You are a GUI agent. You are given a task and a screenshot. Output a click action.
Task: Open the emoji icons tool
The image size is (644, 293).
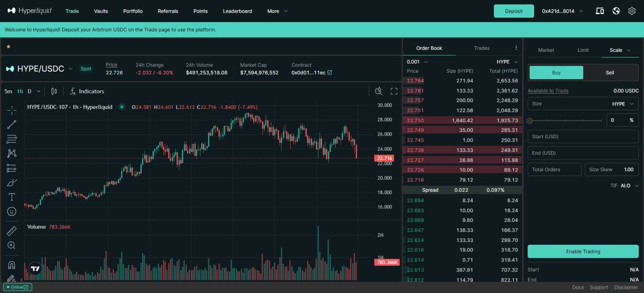pos(12,211)
